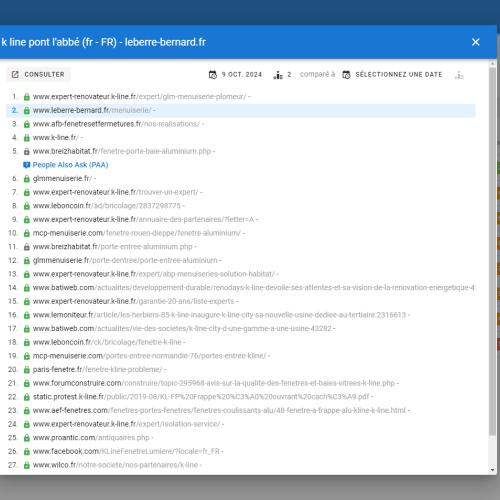Viewport: 500px width, 500px height.
Task: Open lemoniteur.fr les-herbiers article link
Action: [219, 315]
